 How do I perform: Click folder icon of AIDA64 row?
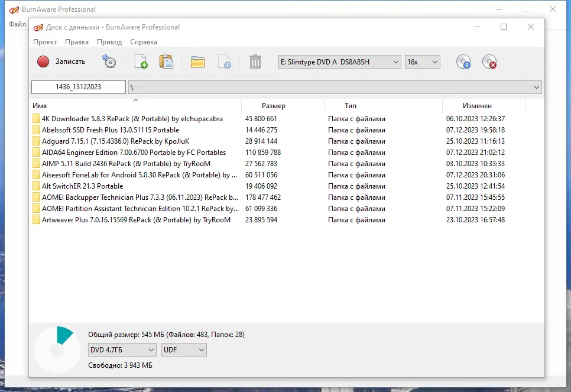[x=36, y=153]
